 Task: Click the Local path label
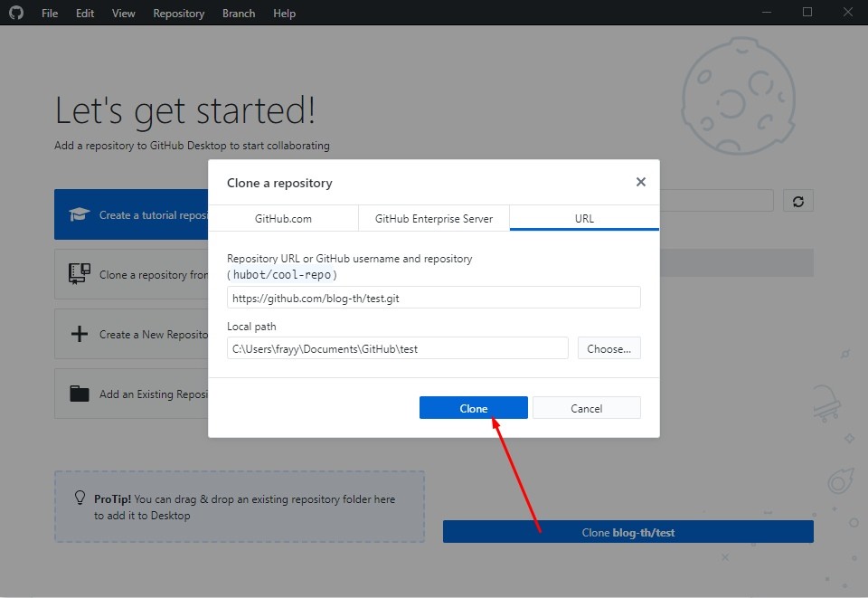251,326
